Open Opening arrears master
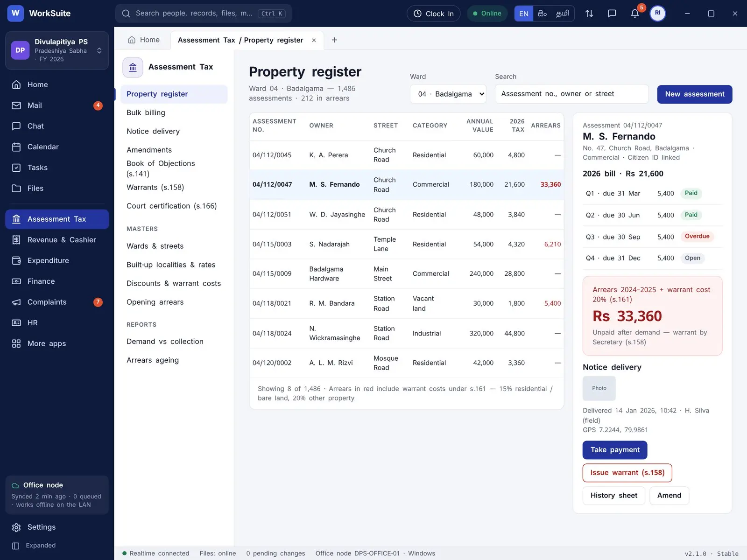747x560 pixels. (174, 302)
